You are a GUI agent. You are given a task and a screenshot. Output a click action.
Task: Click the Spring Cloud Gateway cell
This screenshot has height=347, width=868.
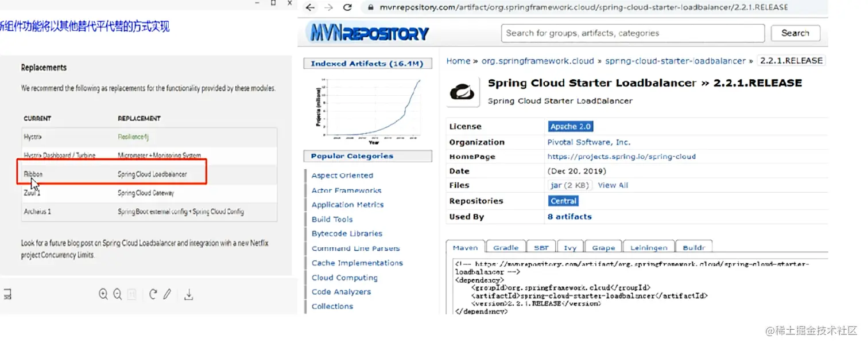point(146,193)
